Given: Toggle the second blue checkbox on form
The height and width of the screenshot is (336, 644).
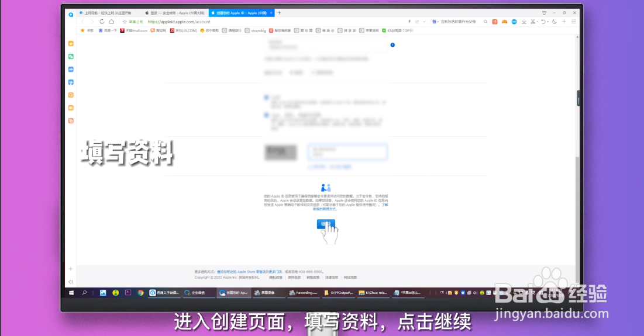Looking at the screenshot, I should point(267,115).
